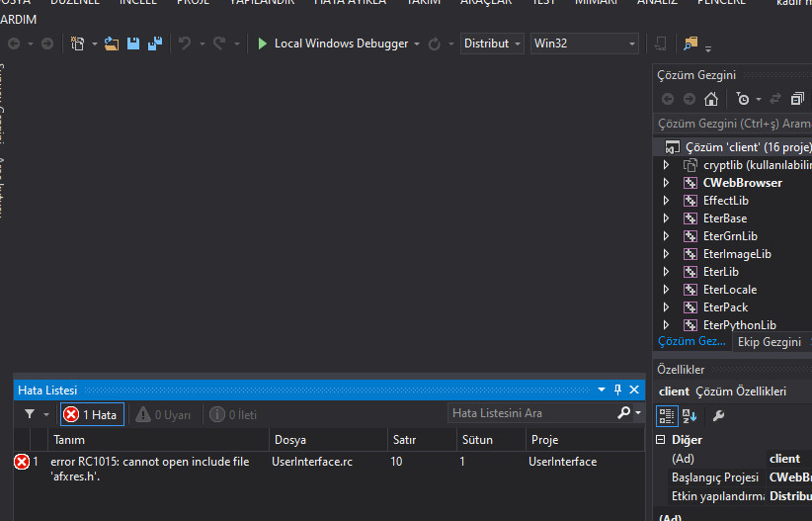This screenshot has width=812, height=521.
Task: Click the Find in Files toolbar icon
Action: click(x=690, y=44)
